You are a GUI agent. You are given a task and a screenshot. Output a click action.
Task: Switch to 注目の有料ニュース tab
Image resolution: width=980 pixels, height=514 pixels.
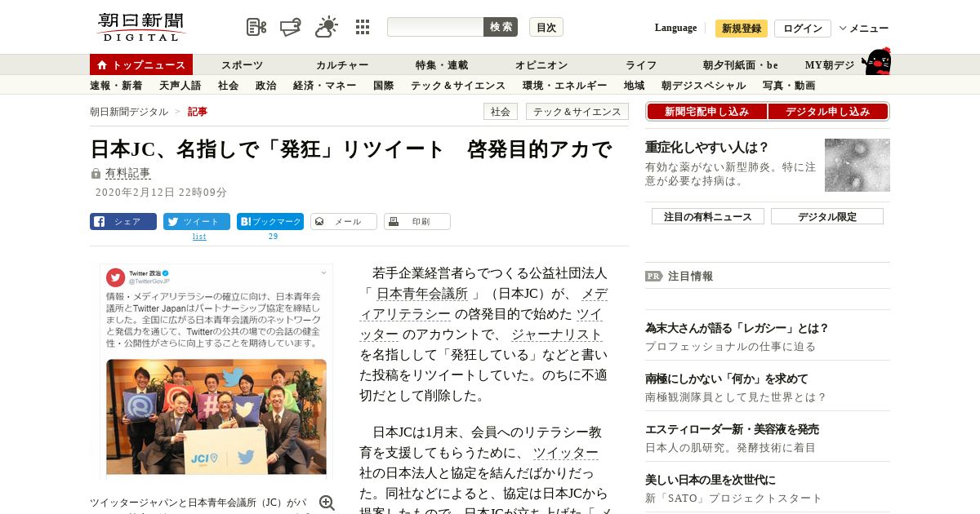click(708, 216)
